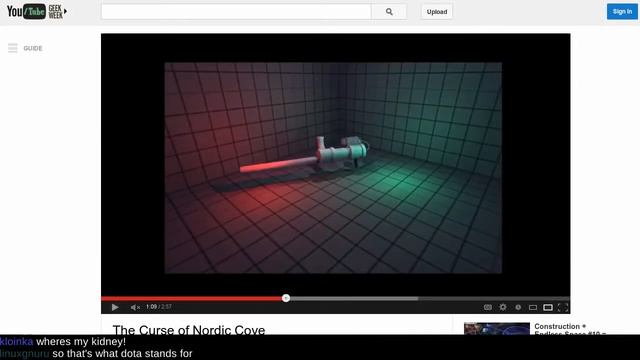640x360 pixels.
Task: Click the Upload button
Action: coord(437,12)
